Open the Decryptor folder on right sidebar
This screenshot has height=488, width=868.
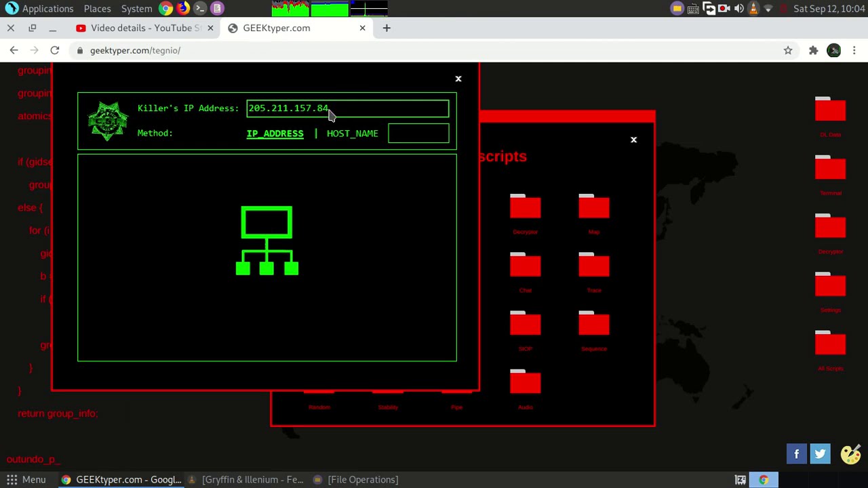[x=830, y=227]
